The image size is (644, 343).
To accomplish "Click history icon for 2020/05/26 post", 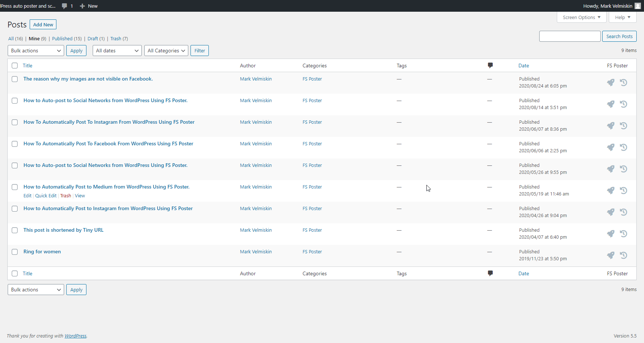I will 623,169.
